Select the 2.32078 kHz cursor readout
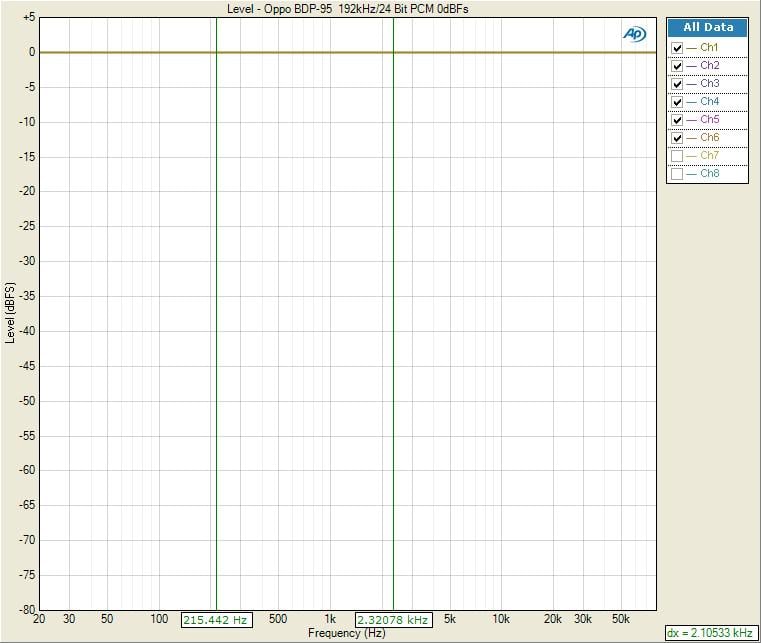Image resolution: width=761 pixels, height=643 pixels. coord(394,620)
